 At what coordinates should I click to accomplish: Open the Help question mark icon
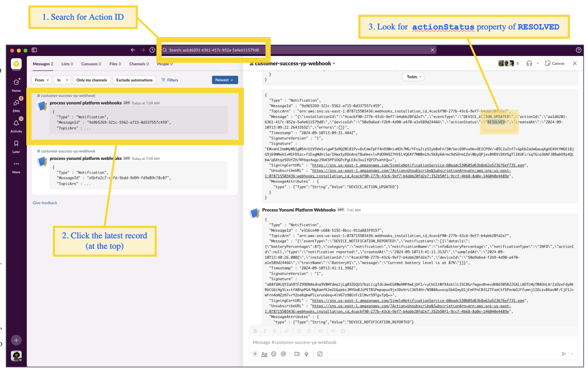click(x=578, y=50)
